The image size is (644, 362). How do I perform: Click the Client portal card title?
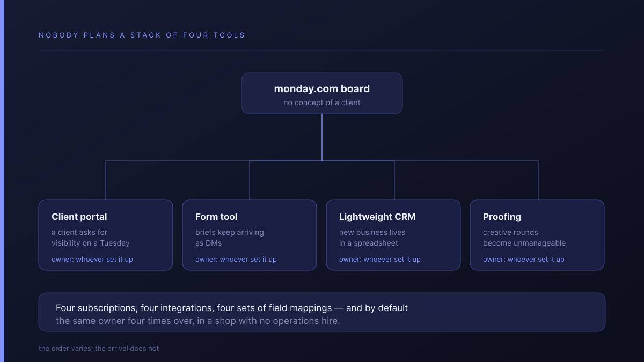79,217
